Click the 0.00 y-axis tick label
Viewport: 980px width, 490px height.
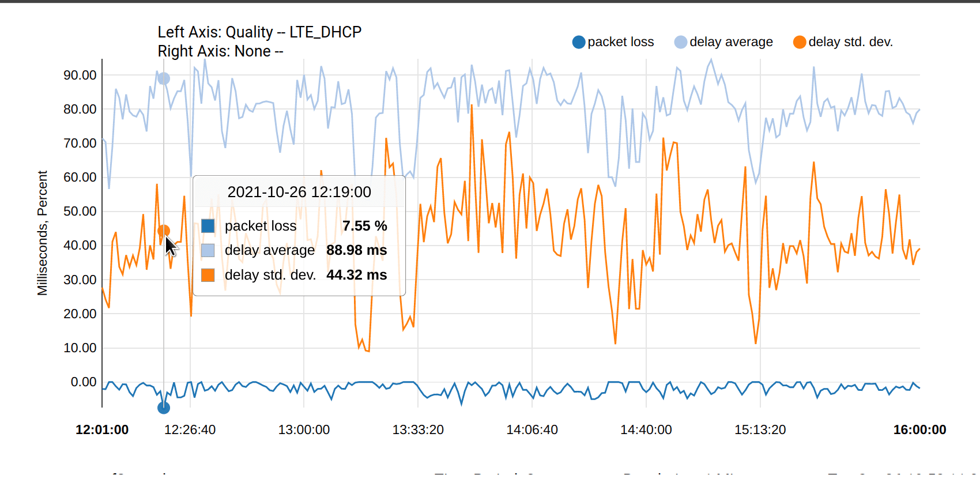point(84,382)
